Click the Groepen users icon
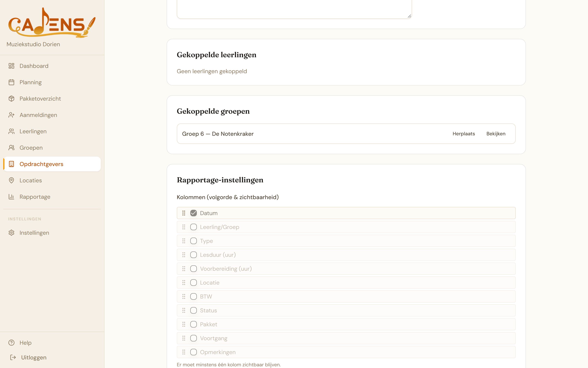 coord(11,148)
